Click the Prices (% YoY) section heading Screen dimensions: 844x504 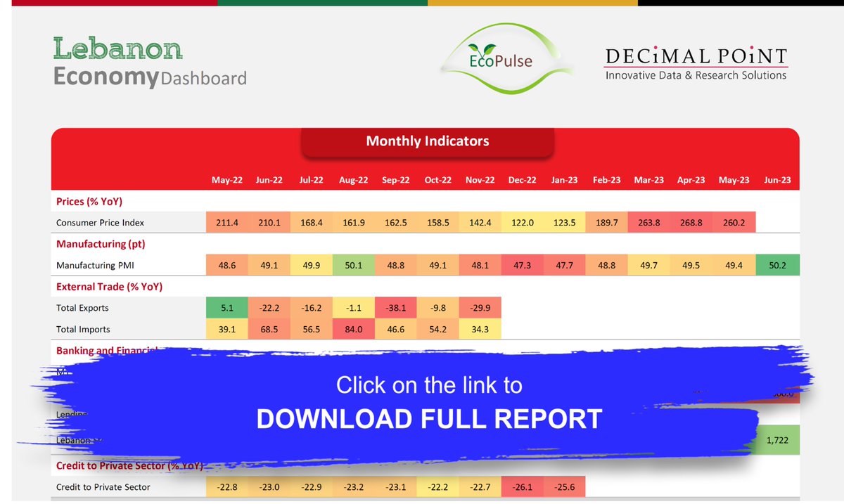pos(89,202)
